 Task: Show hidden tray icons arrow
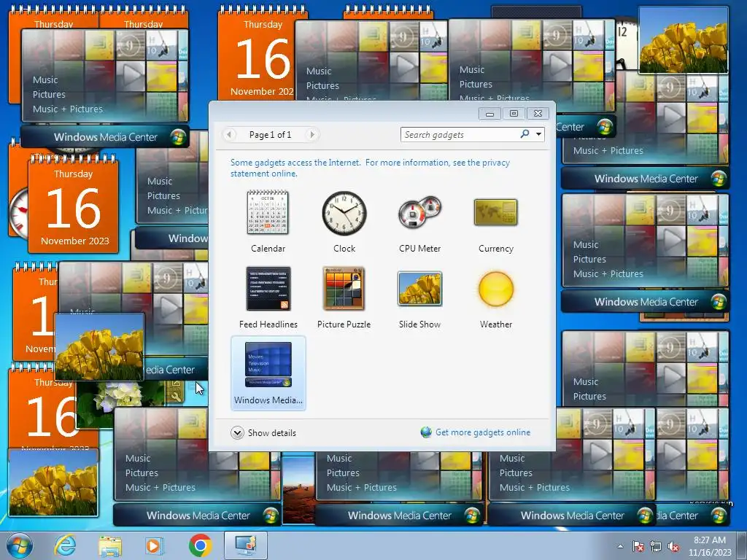[620, 546]
